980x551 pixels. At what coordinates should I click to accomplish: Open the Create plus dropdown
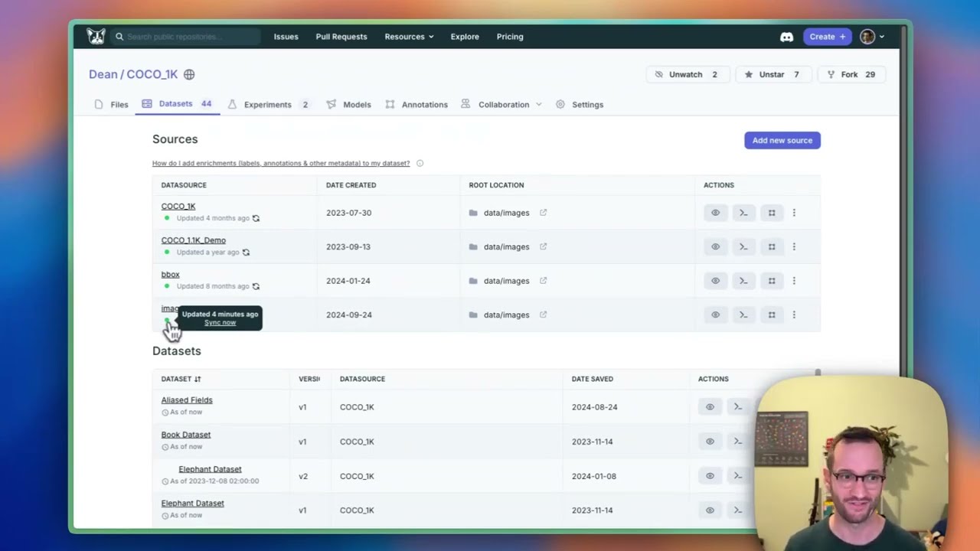[x=827, y=37]
